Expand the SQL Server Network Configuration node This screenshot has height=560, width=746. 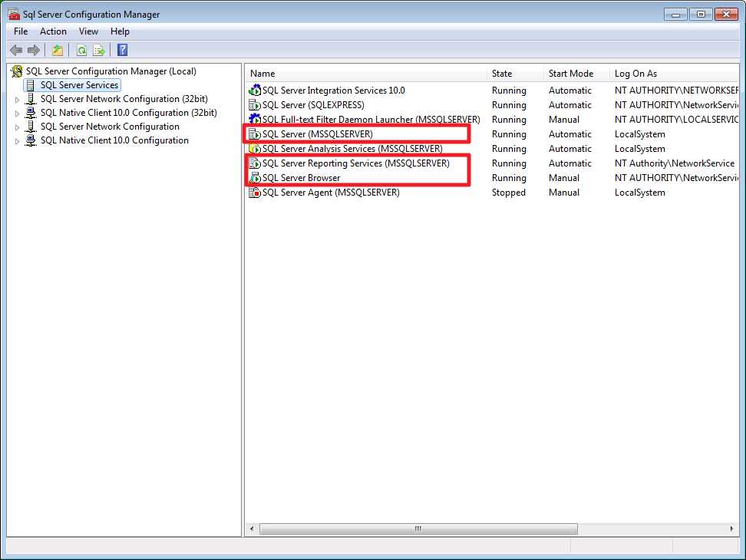pos(17,127)
